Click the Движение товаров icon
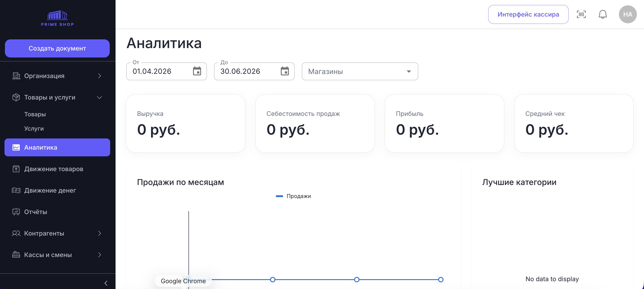644x289 pixels. (x=16, y=169)
